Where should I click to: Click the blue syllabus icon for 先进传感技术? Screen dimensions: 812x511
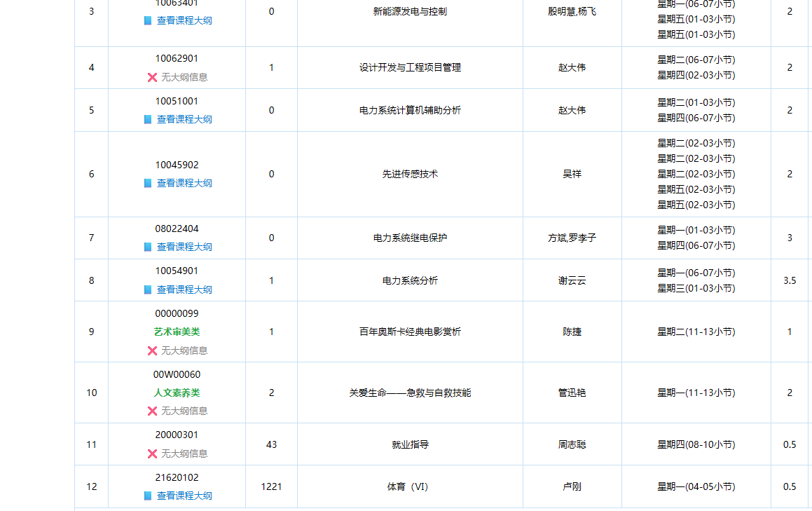tap(149, 183)
